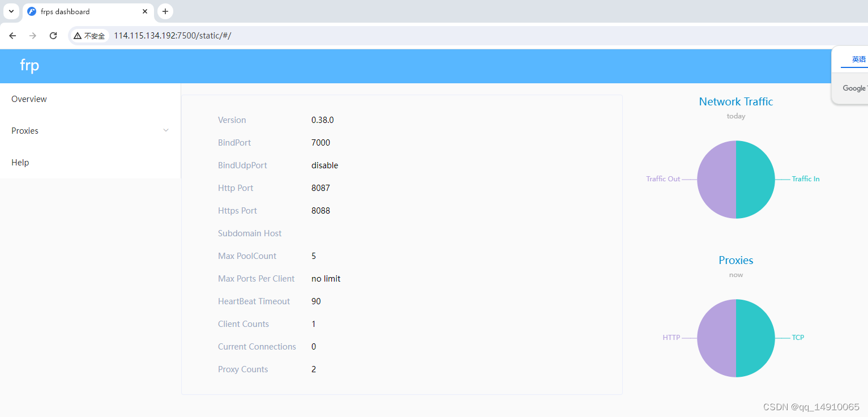Click the HTTP chart label
The height and width of the screenshot is (417, 868).
tap(672, 338)
